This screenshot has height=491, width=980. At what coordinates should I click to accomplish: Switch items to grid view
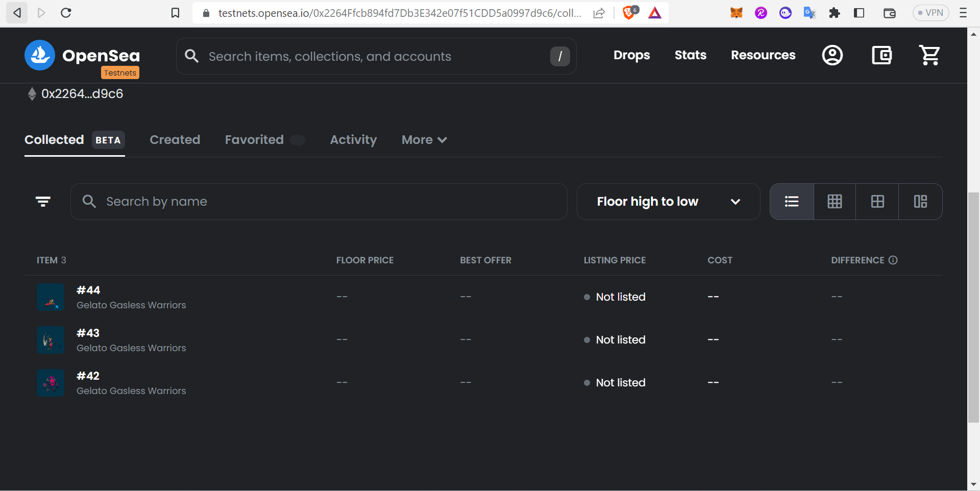tap(835, 201)
